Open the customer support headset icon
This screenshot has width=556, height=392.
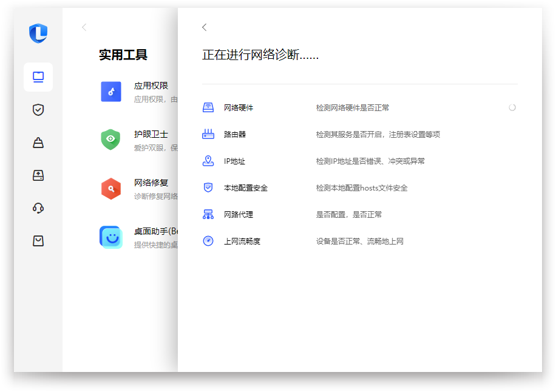[x=38, y=208]
